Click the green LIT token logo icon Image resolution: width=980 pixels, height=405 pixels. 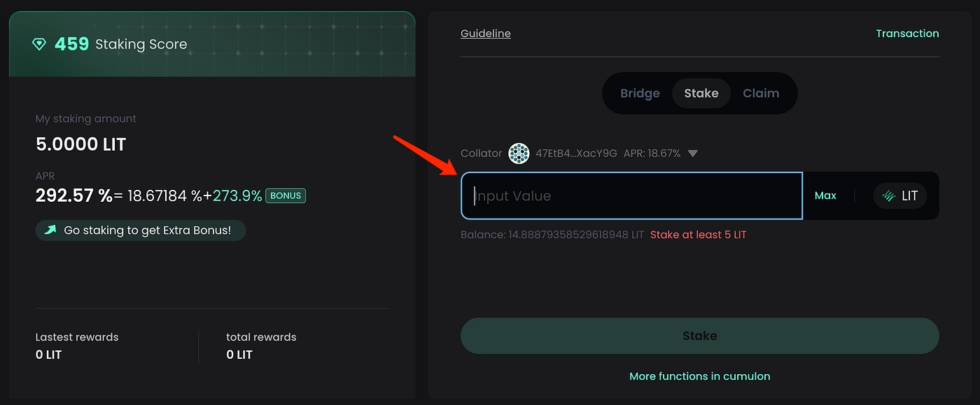(x=889, y=196)
